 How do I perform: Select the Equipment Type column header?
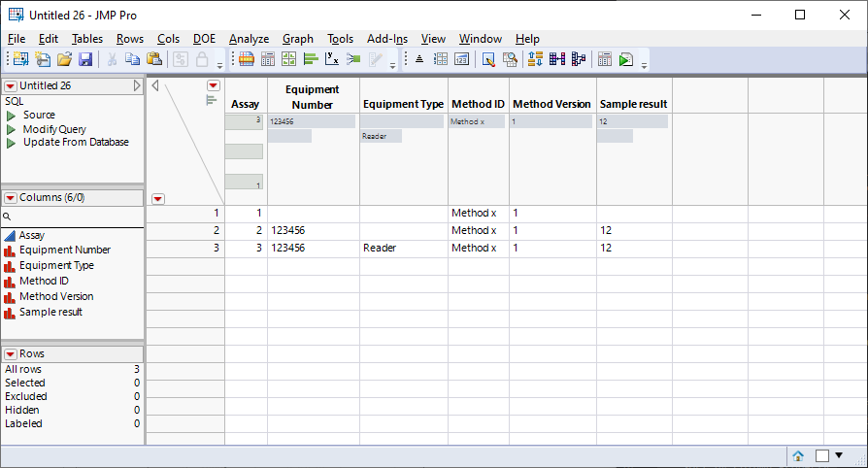(x=403, y=104)
